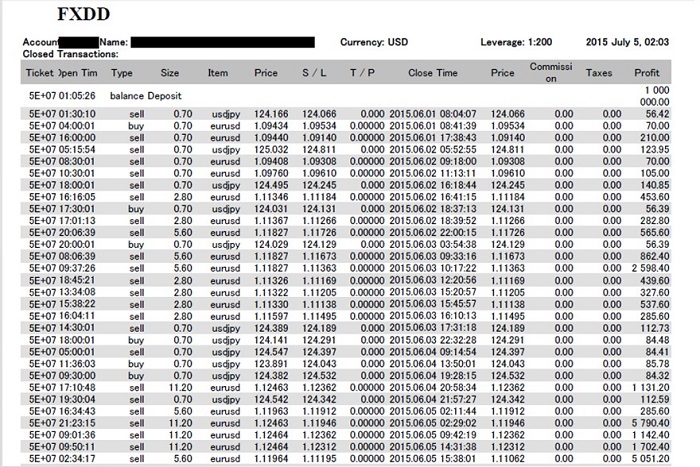This screenshot has width=700, height=467.
Task: Click the deposit amount '1 000 000.00'
Action: point(654,96)
